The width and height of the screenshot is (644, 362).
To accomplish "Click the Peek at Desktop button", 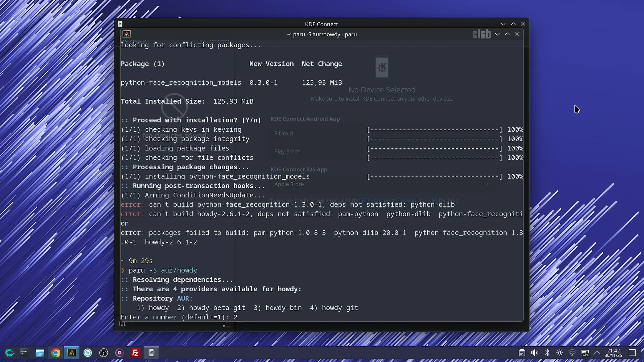I will point(632,353).
